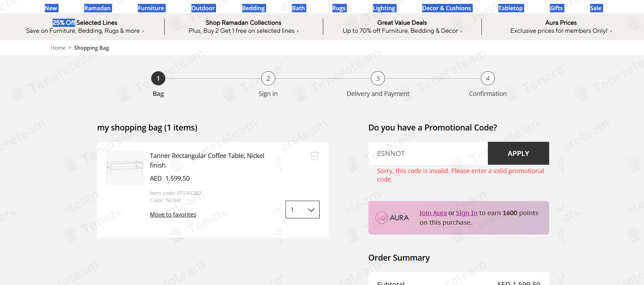
Task: Click the Join Aura link
Action: coord(433,213)
